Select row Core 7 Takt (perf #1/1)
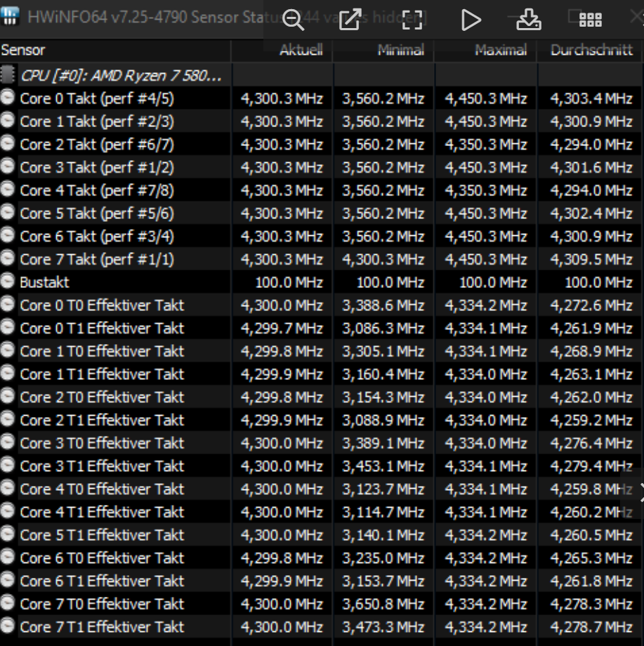The width and height of the screenshot is (644, 646). tap(322, 260)
